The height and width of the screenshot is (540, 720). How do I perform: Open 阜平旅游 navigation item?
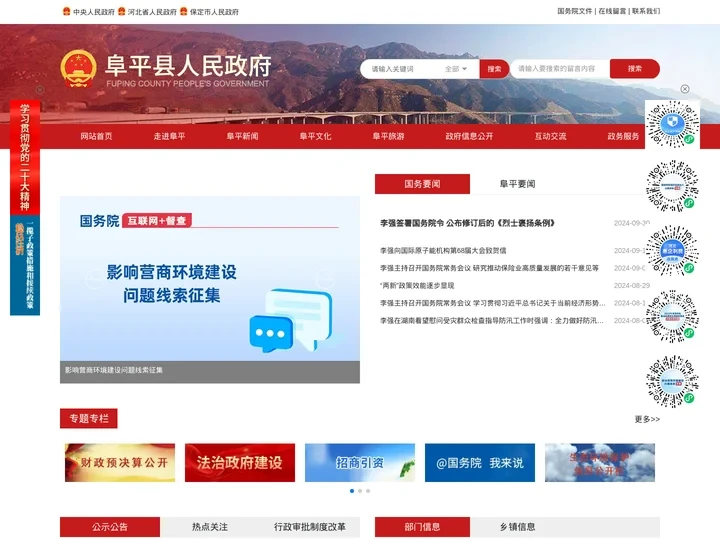coord(388,136)
